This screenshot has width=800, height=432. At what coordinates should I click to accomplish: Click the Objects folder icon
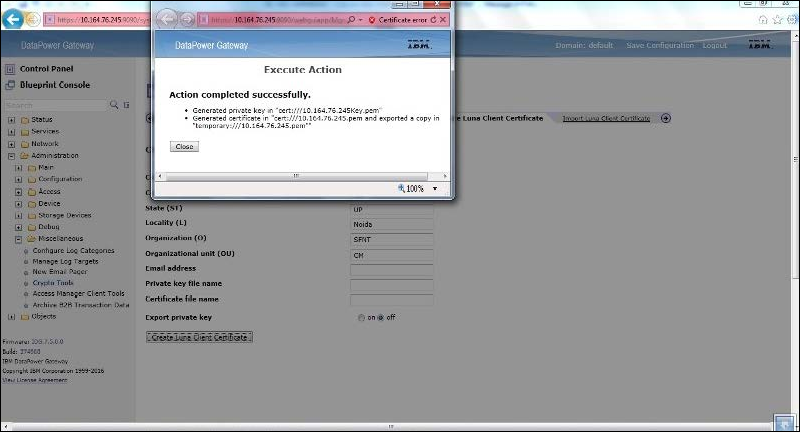tap(24, 317)
